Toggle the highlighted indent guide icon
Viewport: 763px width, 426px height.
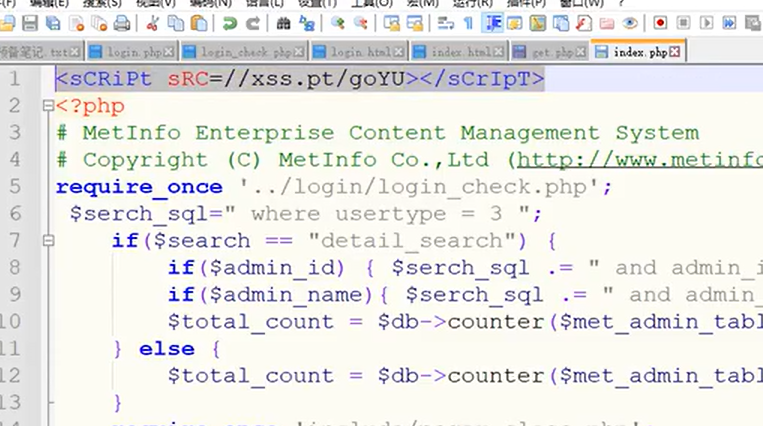(492, 23)
